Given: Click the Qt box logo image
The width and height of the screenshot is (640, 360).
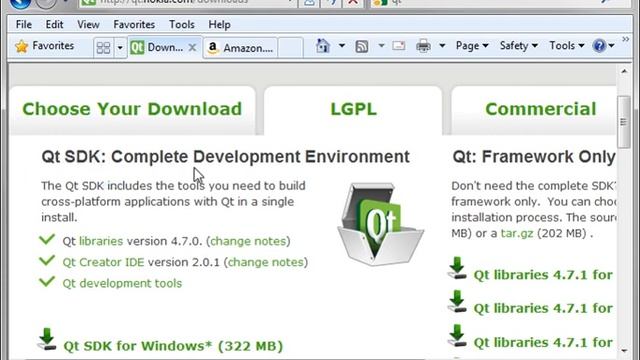Looking at the screenshot, I should coord(380,224).
